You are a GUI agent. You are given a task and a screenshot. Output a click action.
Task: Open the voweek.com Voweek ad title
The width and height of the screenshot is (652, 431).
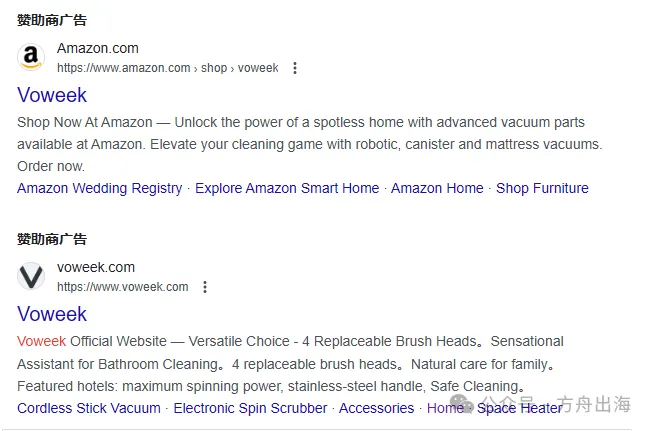pyautogui.click(x=52, y=314)
